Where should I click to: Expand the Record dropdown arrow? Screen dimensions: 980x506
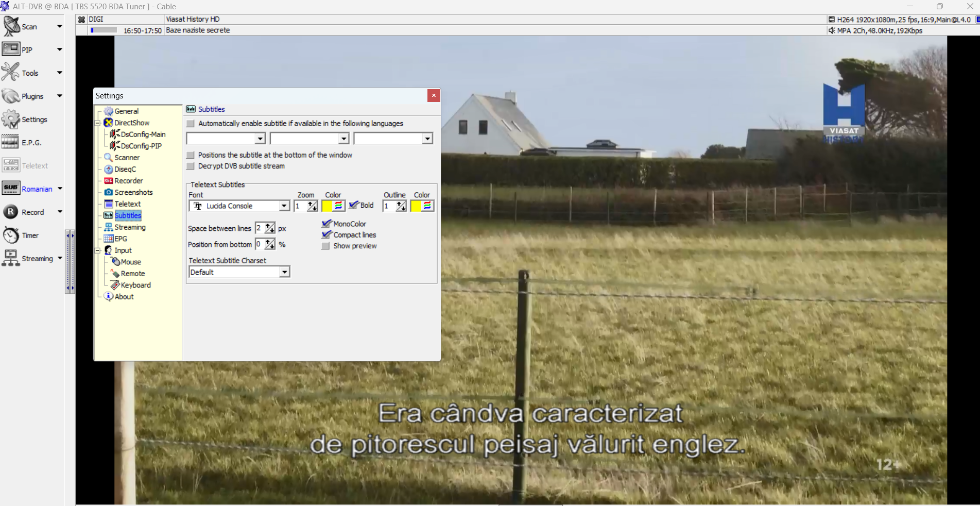click(x=60, y=212)
